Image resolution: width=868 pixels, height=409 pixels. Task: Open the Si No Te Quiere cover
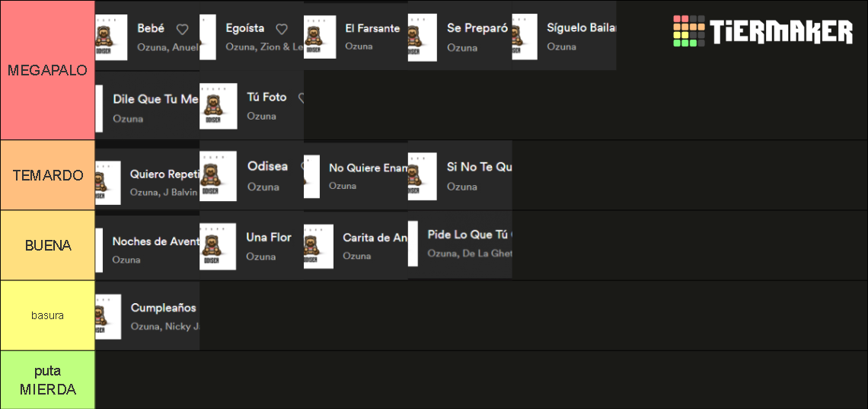[423, 177]
